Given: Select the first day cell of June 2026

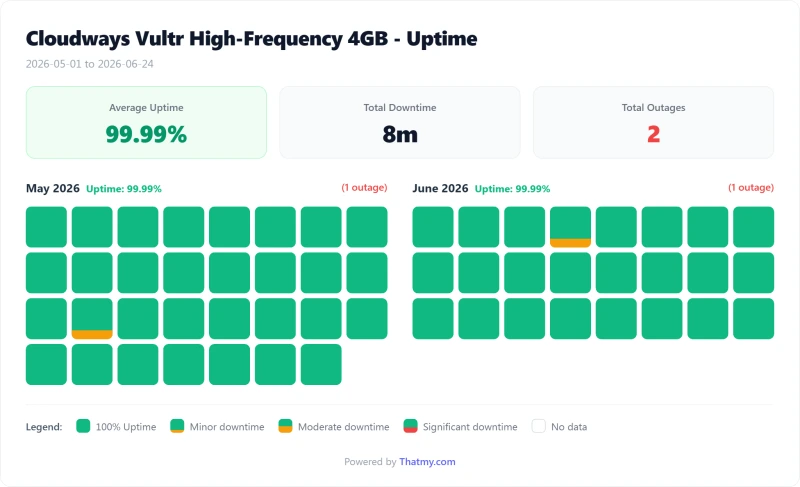Looking at the screenshot, I should click(x=433, y=227).
